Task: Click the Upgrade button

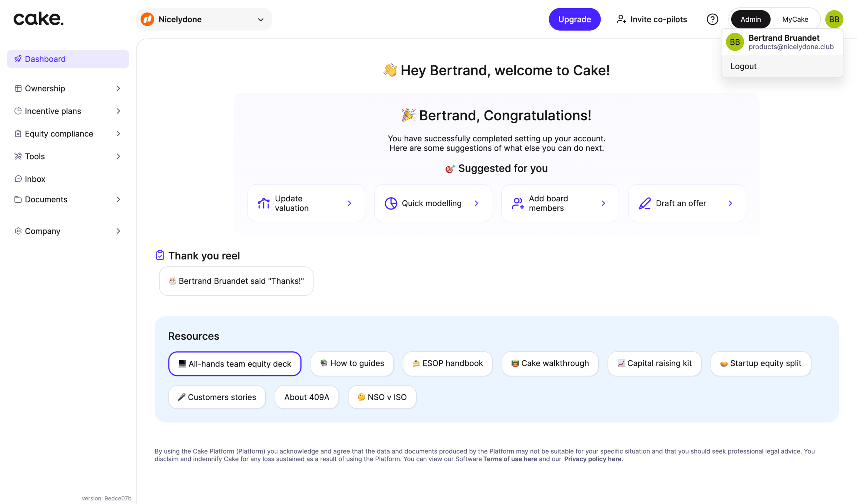Action: 575,19
